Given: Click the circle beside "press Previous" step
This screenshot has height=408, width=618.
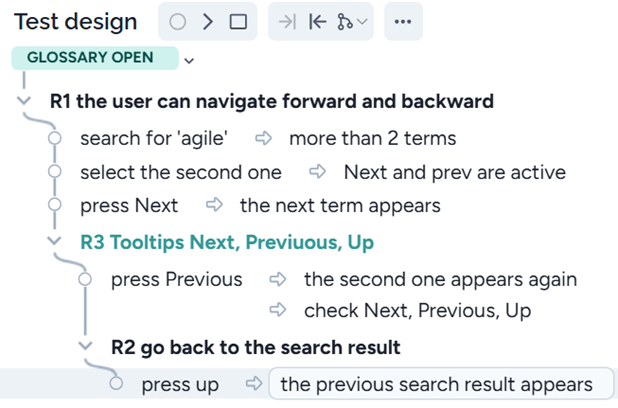Looking at the screenshot, I should (x=86, y=280).
